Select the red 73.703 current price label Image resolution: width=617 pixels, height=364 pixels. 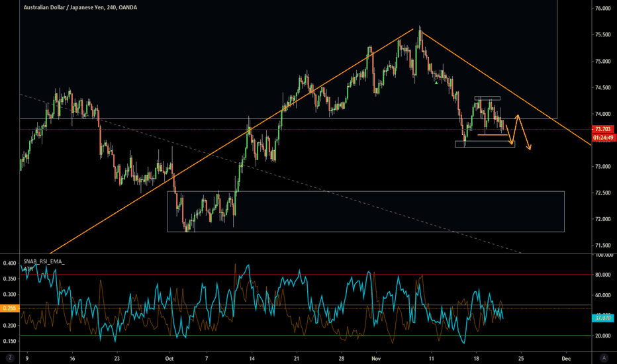coord(602,129)
